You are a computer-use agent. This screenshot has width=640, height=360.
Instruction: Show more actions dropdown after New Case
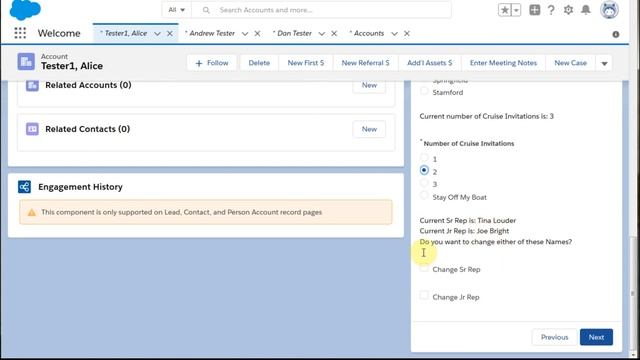pyautogui.click(x=604, y=63)
